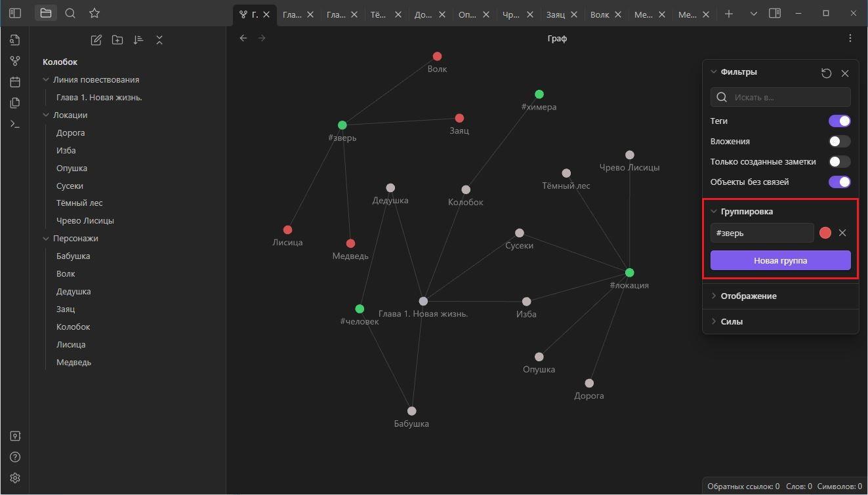Expand the Силы section

point(726,322)
